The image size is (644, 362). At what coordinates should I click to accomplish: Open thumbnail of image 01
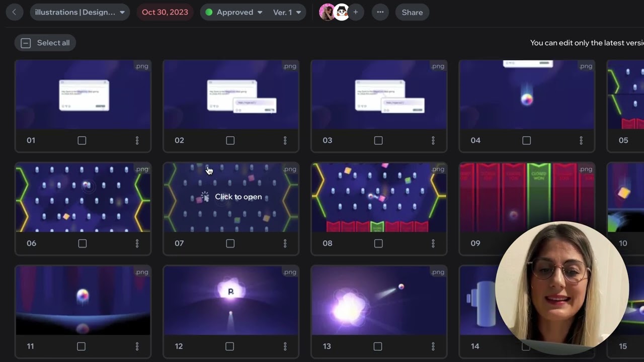[x=83, y=95]
